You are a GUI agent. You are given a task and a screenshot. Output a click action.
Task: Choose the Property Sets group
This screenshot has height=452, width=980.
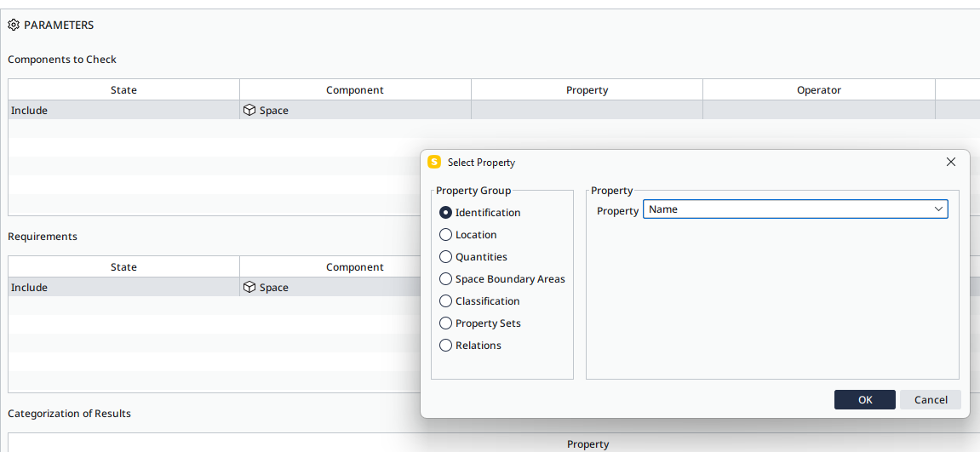[445, 323]
